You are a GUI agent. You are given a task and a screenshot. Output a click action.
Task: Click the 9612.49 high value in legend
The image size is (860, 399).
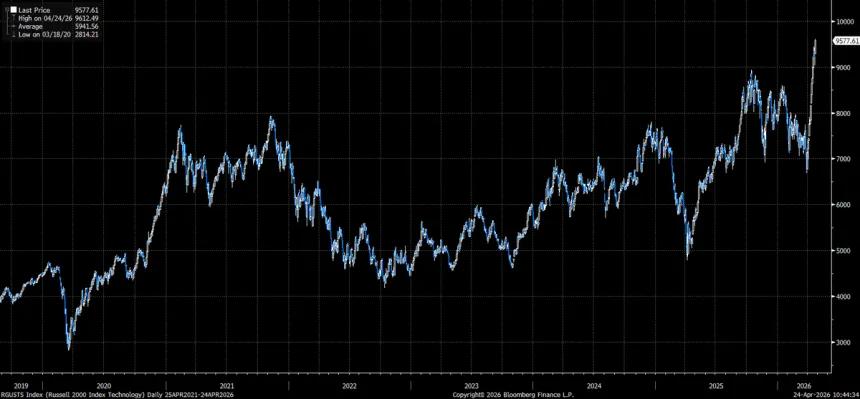[x=88, y=18]
